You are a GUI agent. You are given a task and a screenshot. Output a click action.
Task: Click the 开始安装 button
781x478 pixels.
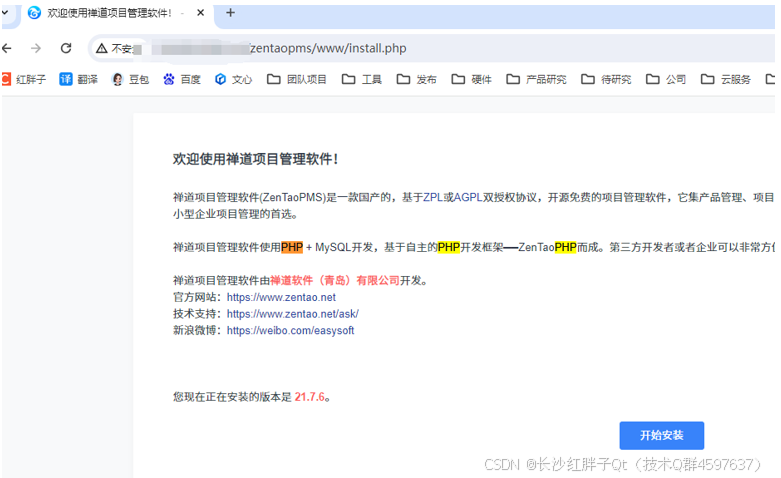click(661, 436)
